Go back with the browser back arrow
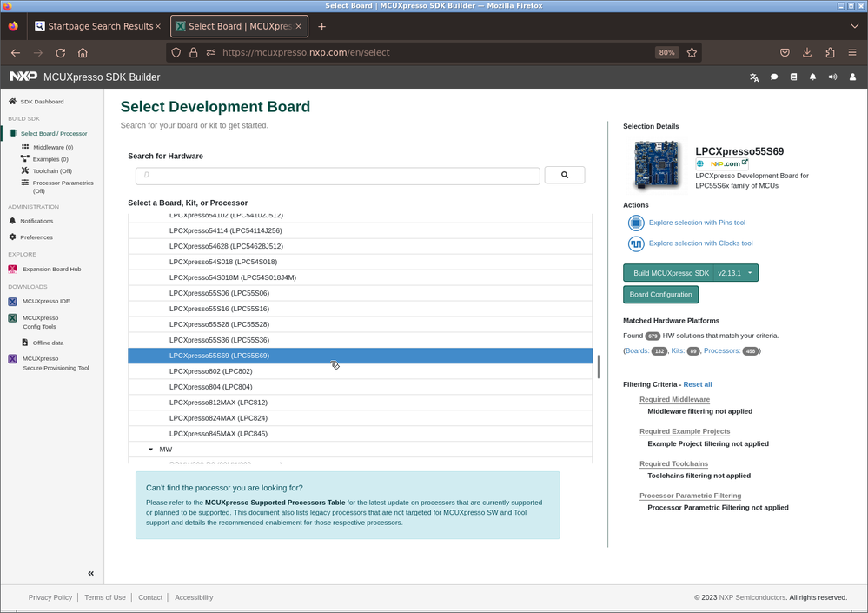Image resolution: width=868 pixels, height=613 pixels. tap(16, 53)
